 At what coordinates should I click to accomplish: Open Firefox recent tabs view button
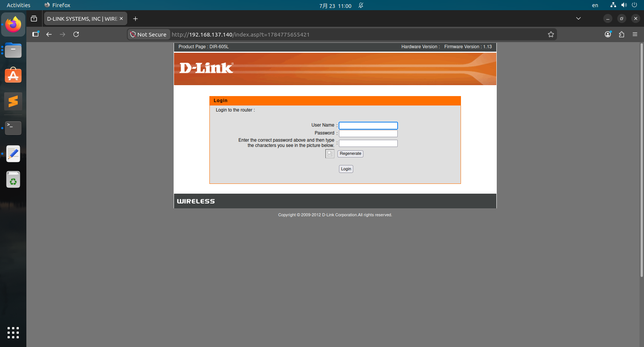point(34,19)
